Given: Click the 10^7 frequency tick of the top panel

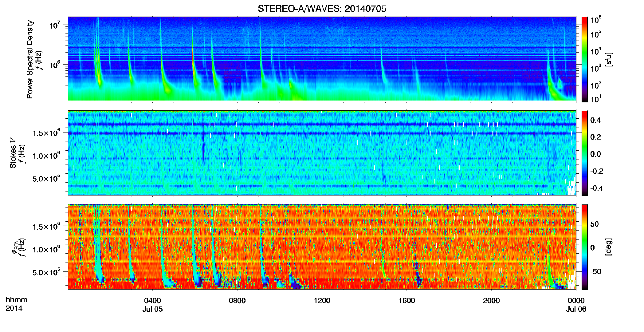Looking at the screenshot, I should [54, 25].
